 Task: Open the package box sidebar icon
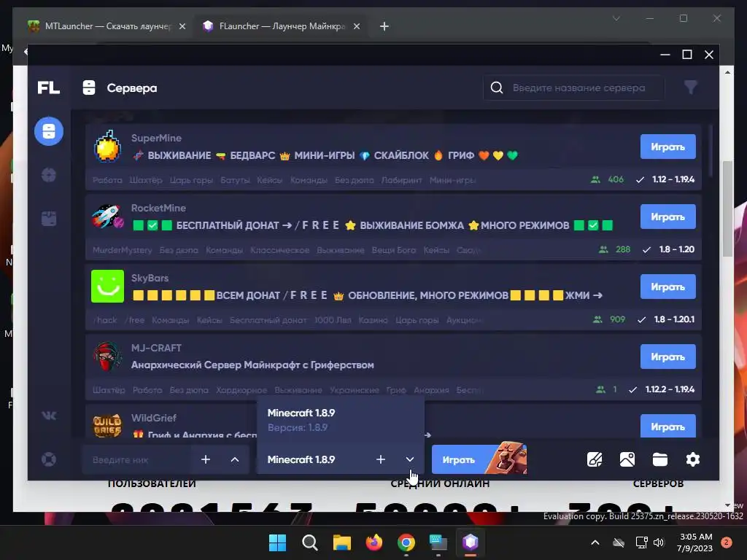[x=49, y=219]
